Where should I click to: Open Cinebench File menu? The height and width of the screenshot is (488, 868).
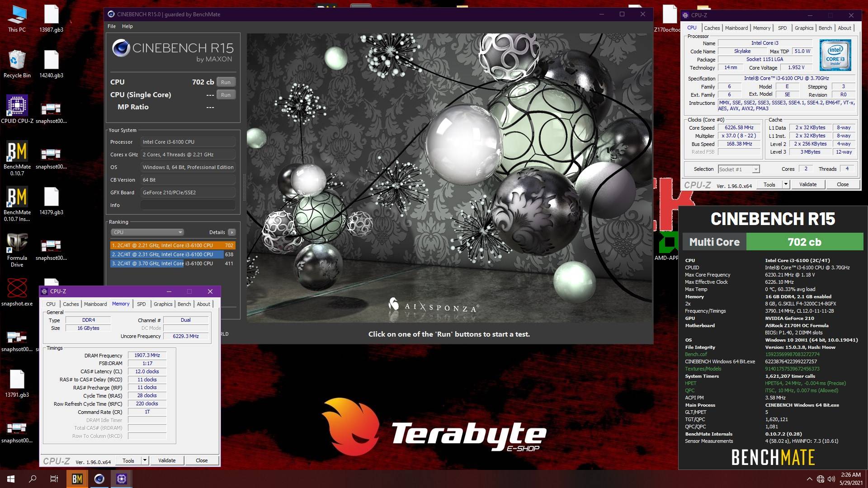click(x=111, y=26)
